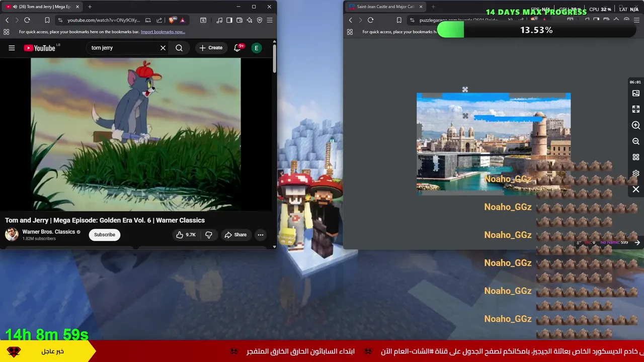Open the video more-actions three dots
The image size is (644, 362).
[261, 235]
